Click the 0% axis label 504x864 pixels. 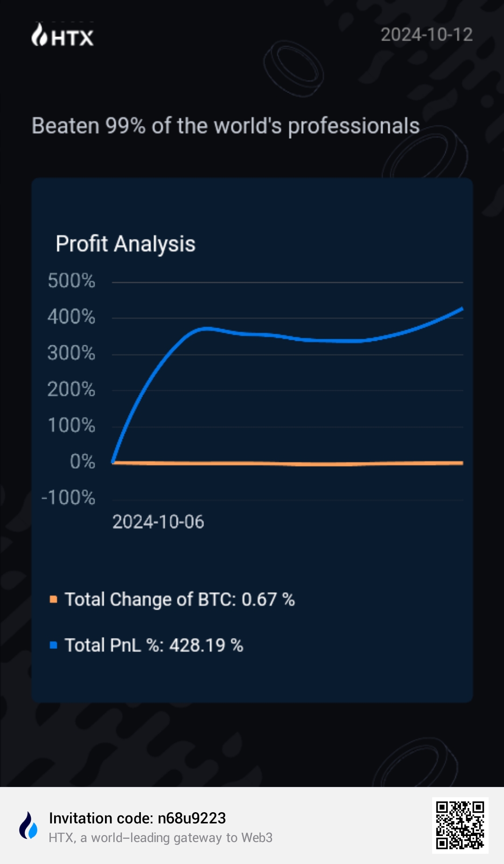click(x=83, y=462)
